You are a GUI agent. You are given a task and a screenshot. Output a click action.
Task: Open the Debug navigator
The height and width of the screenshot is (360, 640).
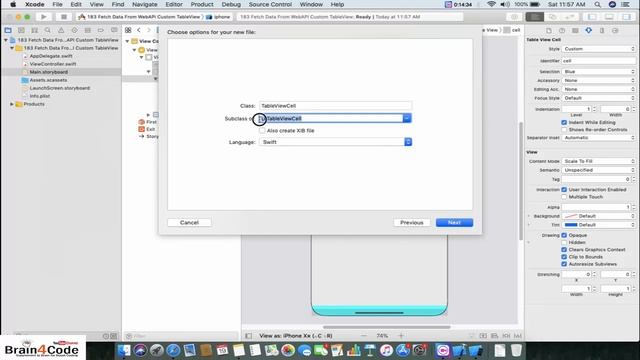point(87,30)
